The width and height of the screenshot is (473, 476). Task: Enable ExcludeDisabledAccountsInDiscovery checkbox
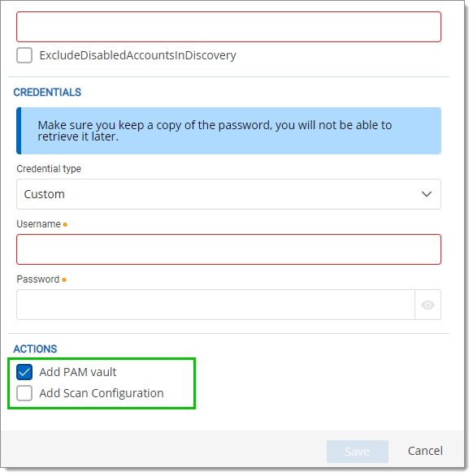[24, 55]
